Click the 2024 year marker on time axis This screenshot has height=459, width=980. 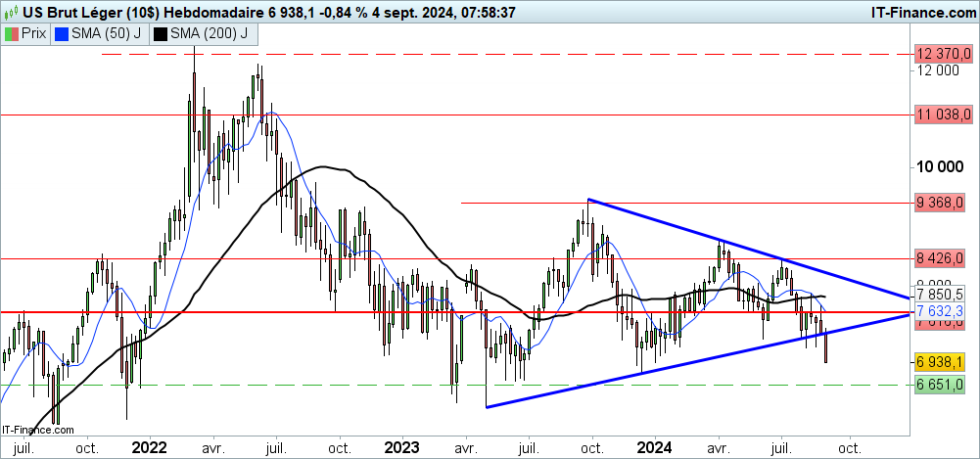pyautogui.click(x=656, y=447)
